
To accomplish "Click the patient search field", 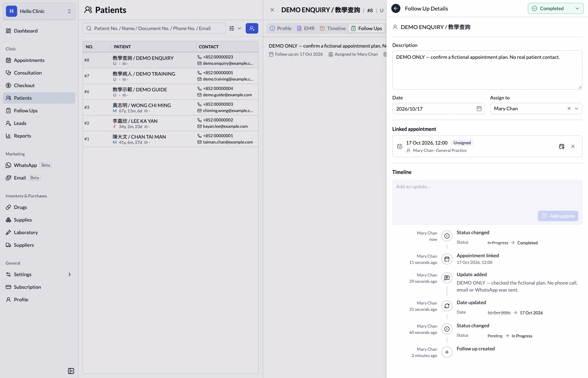I will [x=154, y=28].
